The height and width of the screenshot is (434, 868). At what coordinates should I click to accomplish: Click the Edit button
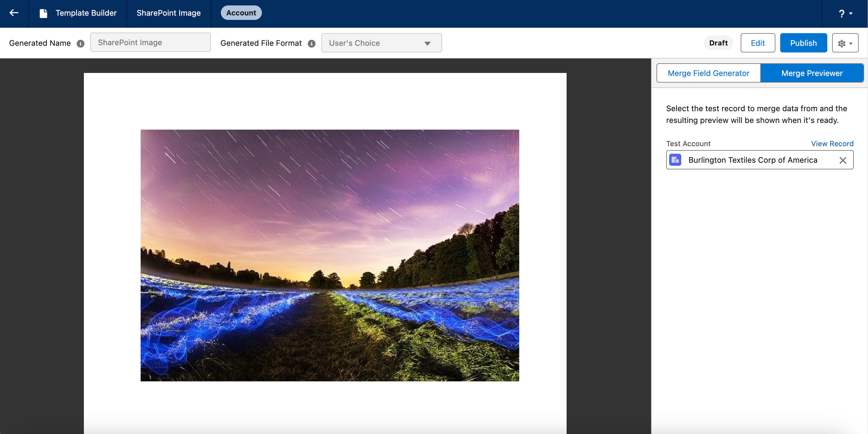pos(758,43)
